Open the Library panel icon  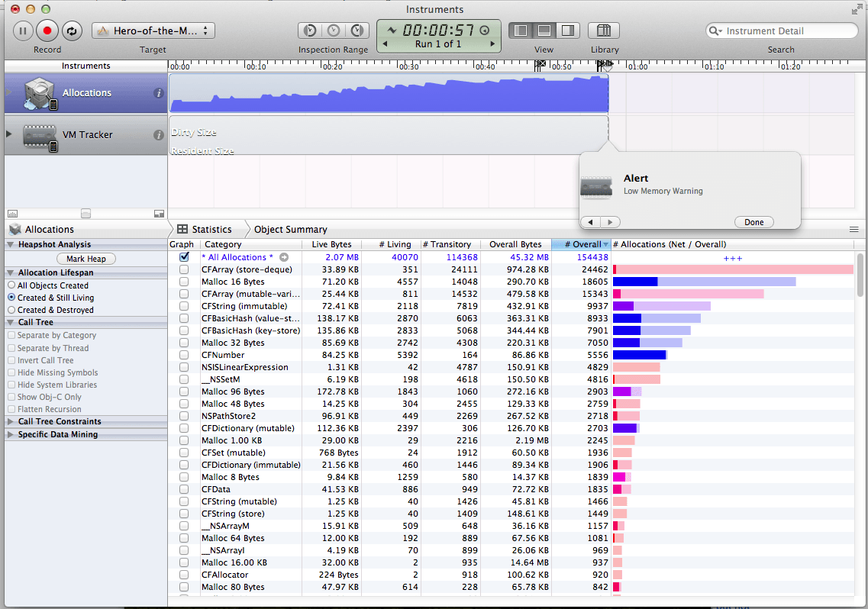click(603, 31)
